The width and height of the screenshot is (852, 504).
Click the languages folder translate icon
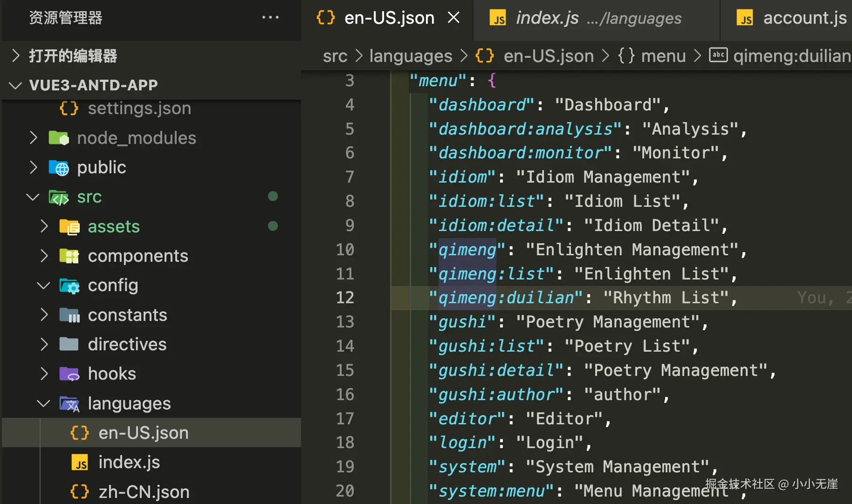point(69,404)
